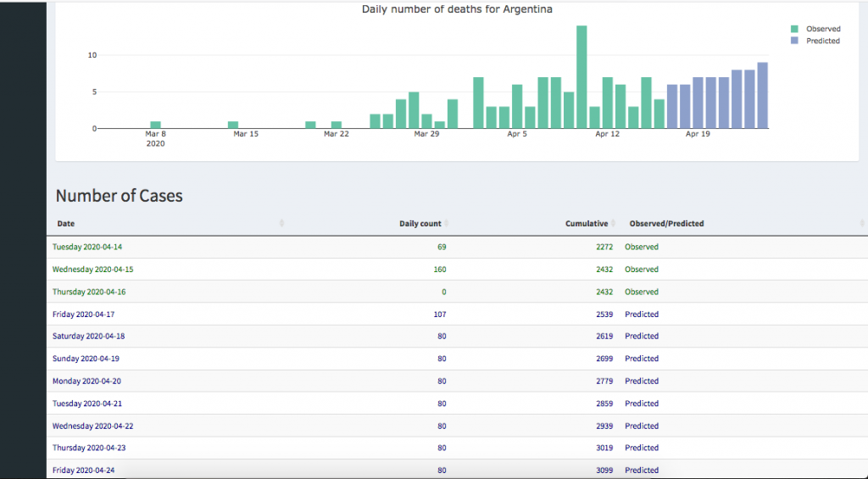
Task: Click the last blue predicted bar
Action: (x=763, y=95)
